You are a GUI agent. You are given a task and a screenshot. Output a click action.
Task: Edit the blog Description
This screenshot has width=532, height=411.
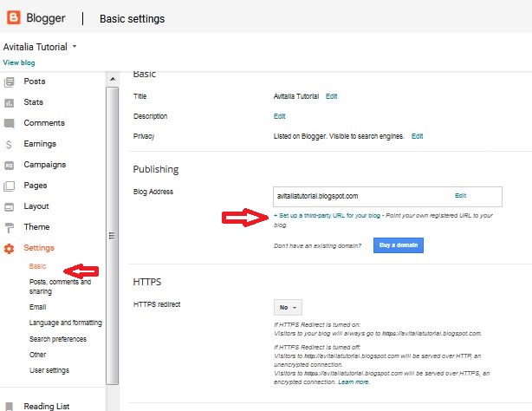(x=279, y=116)
